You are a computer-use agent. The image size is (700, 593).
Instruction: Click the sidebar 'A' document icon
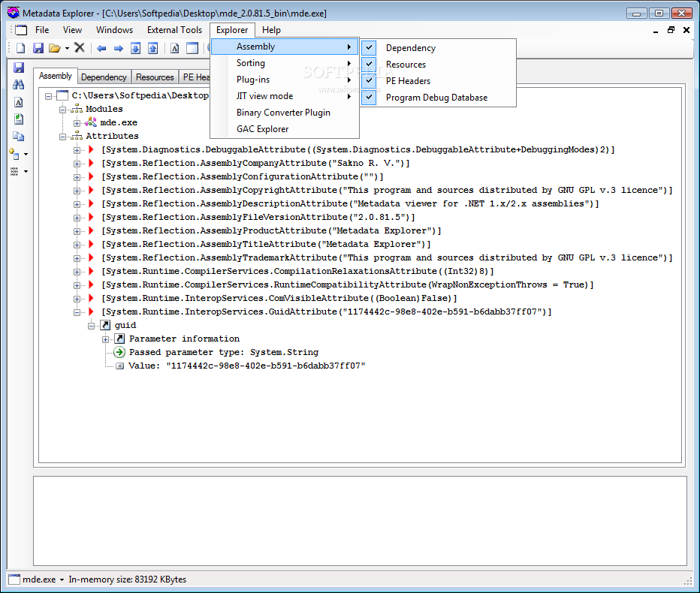(18, 102)
